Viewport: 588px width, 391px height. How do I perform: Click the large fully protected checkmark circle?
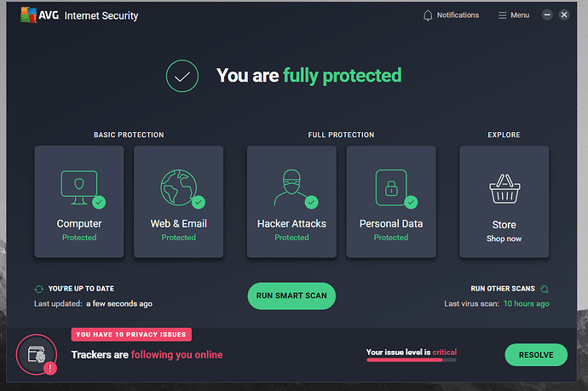point(182,76)
